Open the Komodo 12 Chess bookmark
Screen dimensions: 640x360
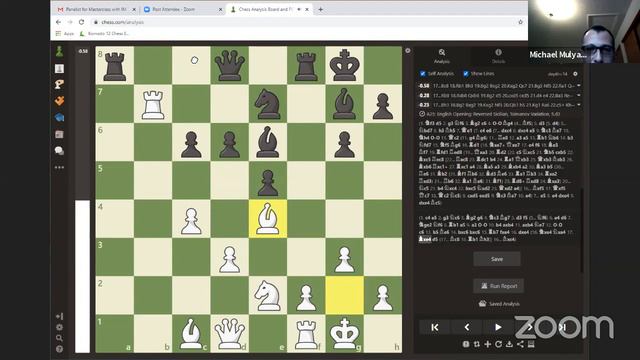[104, 33]
